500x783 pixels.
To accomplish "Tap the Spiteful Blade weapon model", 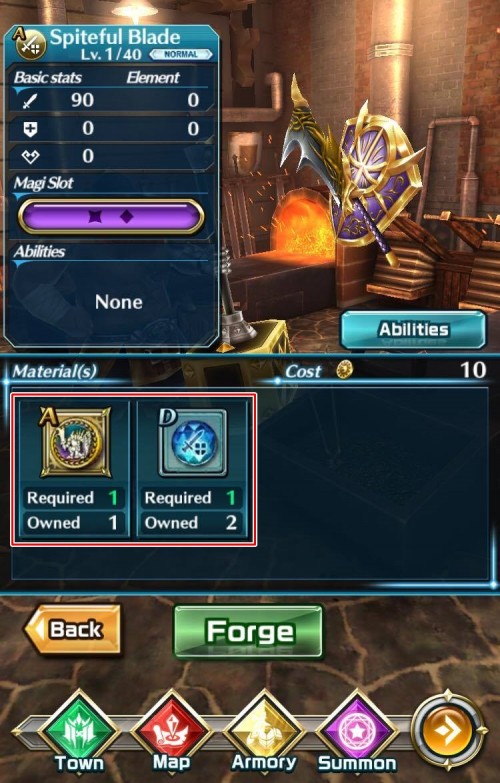I will (x=350, y=175).
